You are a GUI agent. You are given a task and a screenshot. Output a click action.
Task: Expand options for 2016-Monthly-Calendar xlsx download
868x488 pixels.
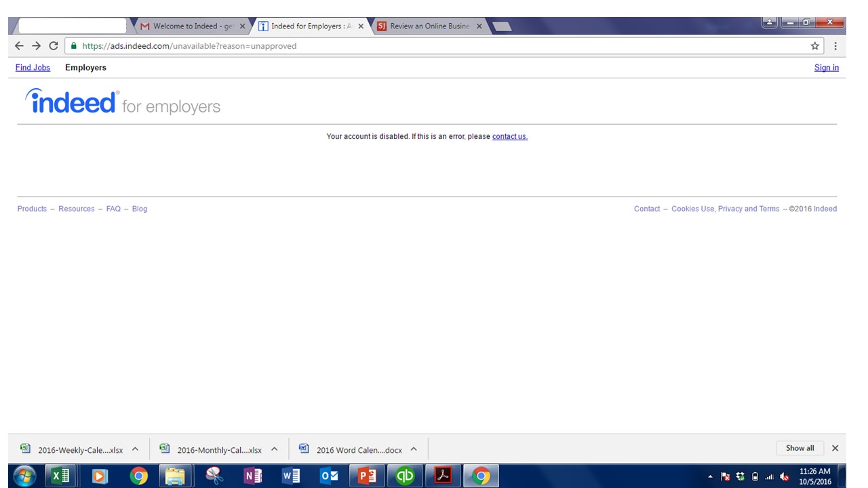[x=275, y=449]
